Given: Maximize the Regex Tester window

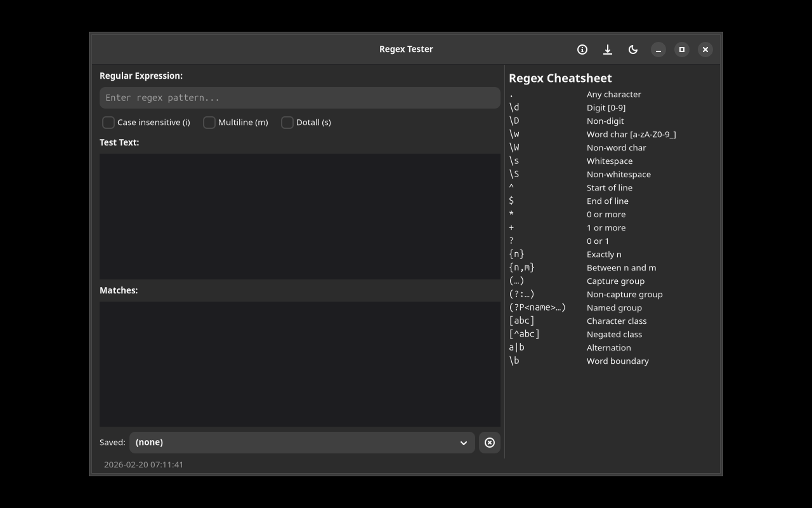Looking at the screenshot, I should pos(682,50).
